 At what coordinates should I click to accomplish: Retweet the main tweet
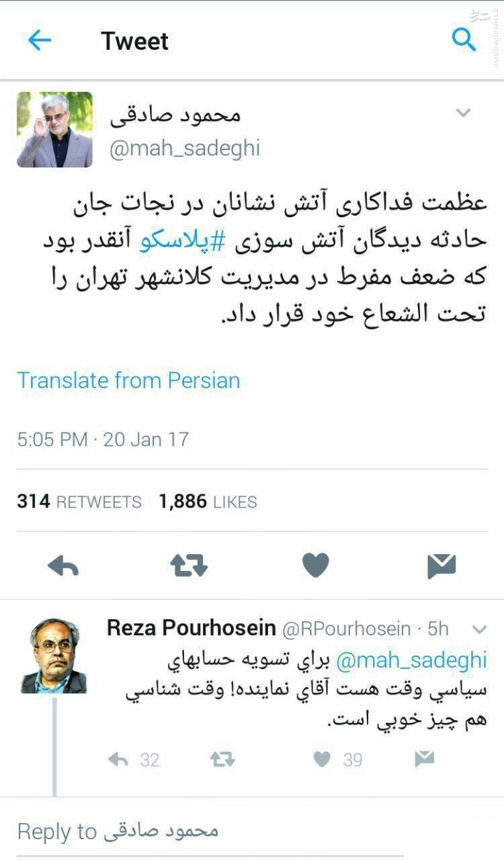coord(189,566)
